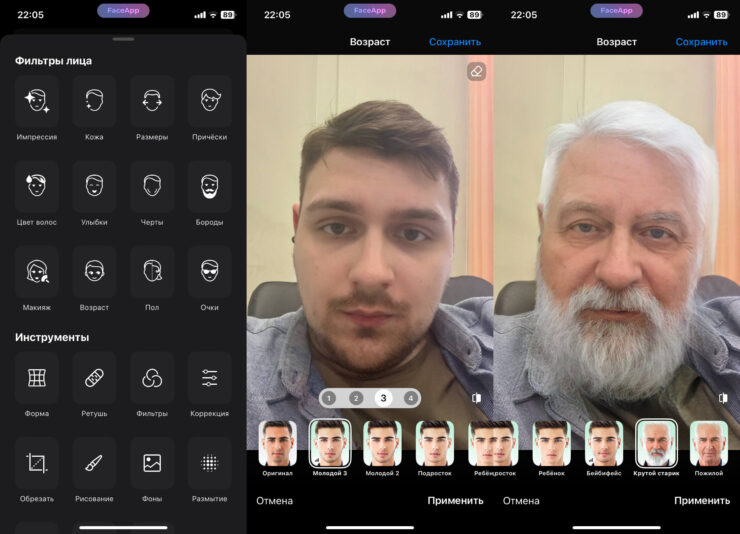Tap Отмена below the Оригинал thumbnail
Viewport: 740px width, 534px height.
274,501
